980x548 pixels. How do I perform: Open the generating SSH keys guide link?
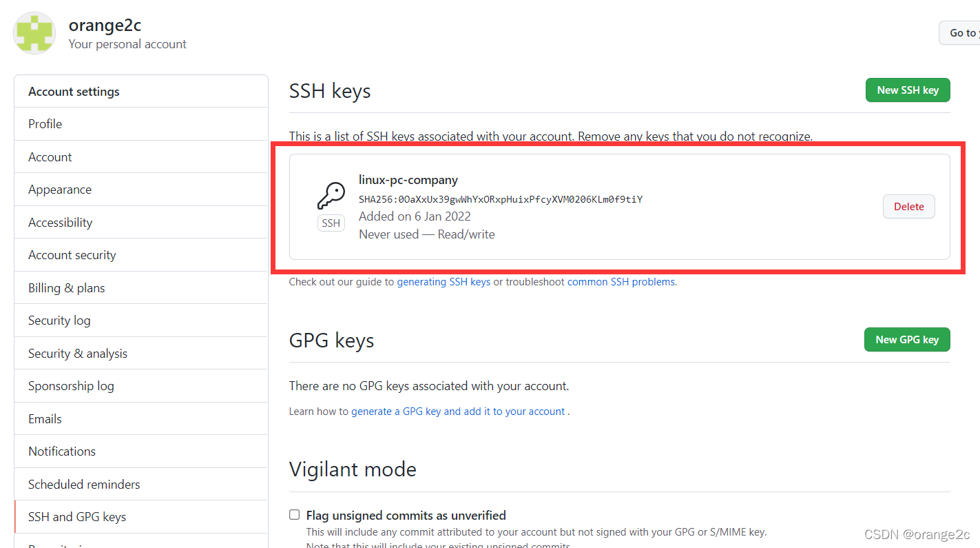444,282
